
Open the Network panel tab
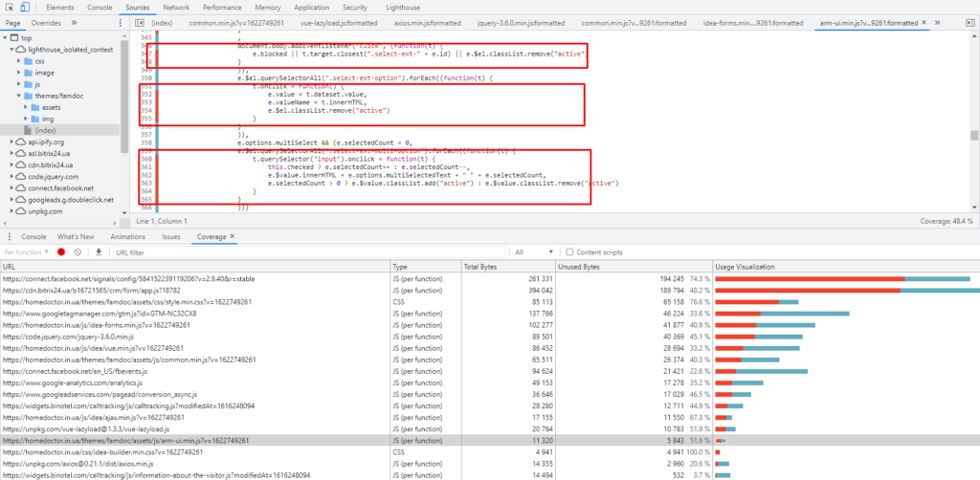tap(176, 8)
